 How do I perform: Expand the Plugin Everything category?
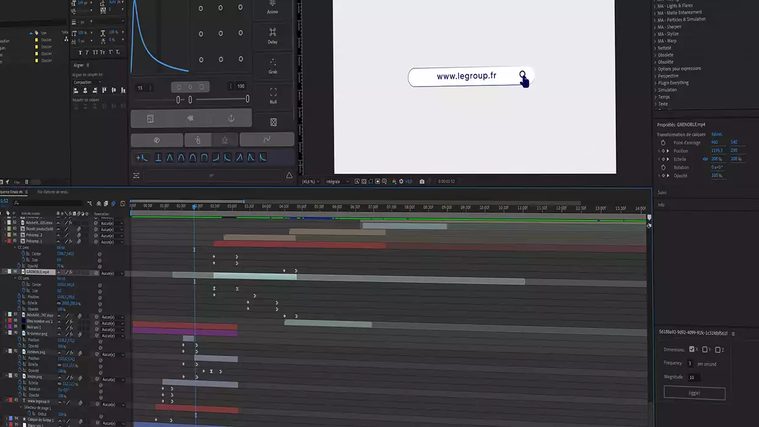[655, 83]
